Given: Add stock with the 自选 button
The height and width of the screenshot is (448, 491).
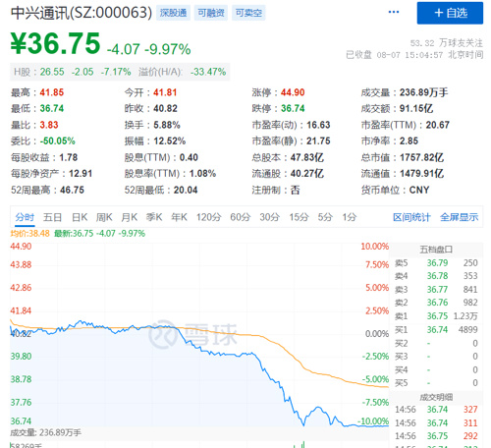Looking at the screenshot, I should tap(450, 13).
